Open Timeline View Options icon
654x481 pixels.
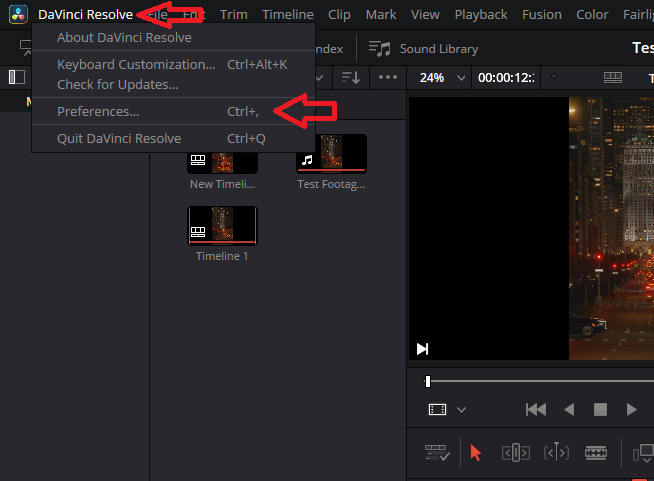[x=435, y=453]
